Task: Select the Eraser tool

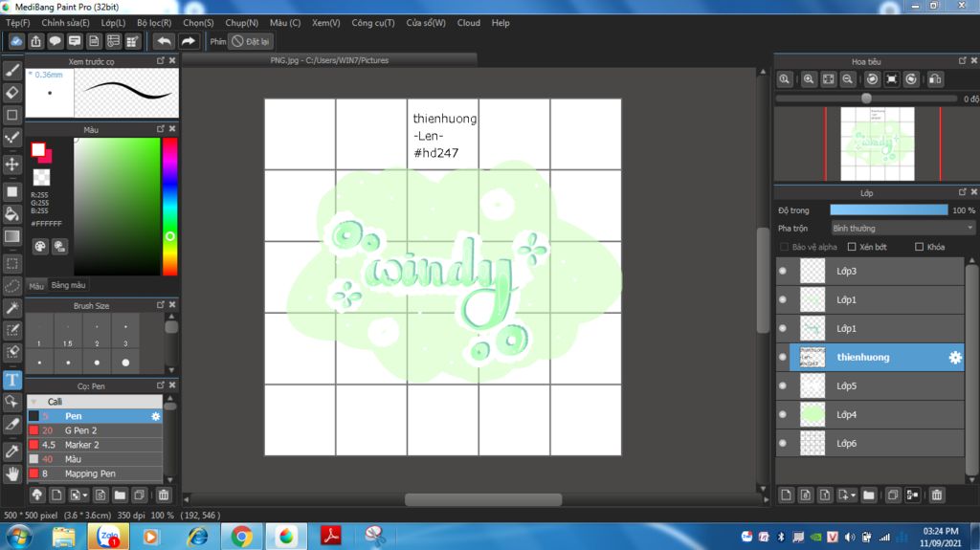Action: (x=11, y=93)
